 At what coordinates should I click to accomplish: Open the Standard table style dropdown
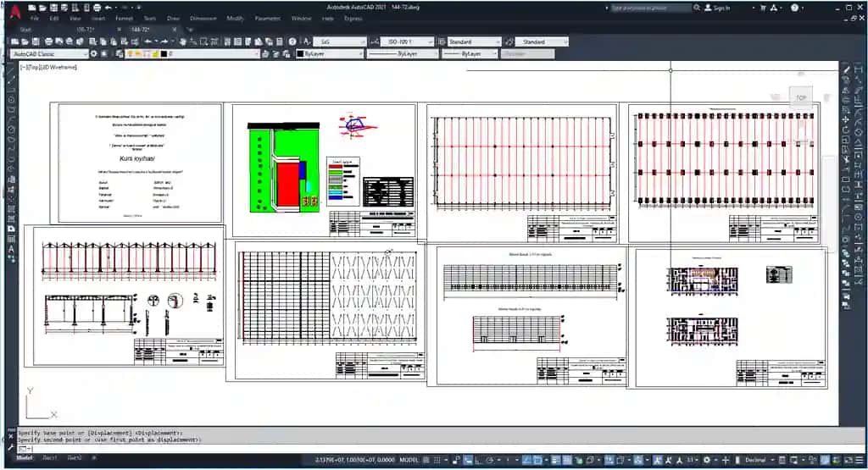point(474,41)
